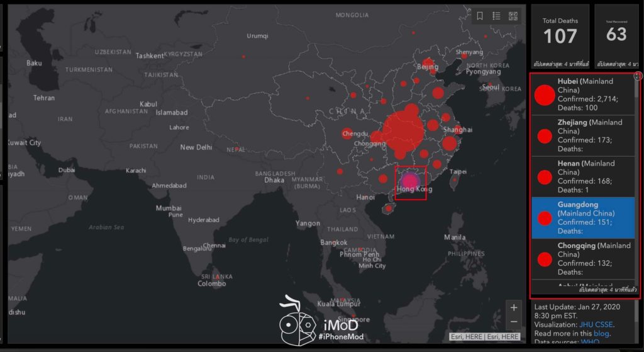
Task: Open the basemap gallery grid icon
Action: [513, 16]
